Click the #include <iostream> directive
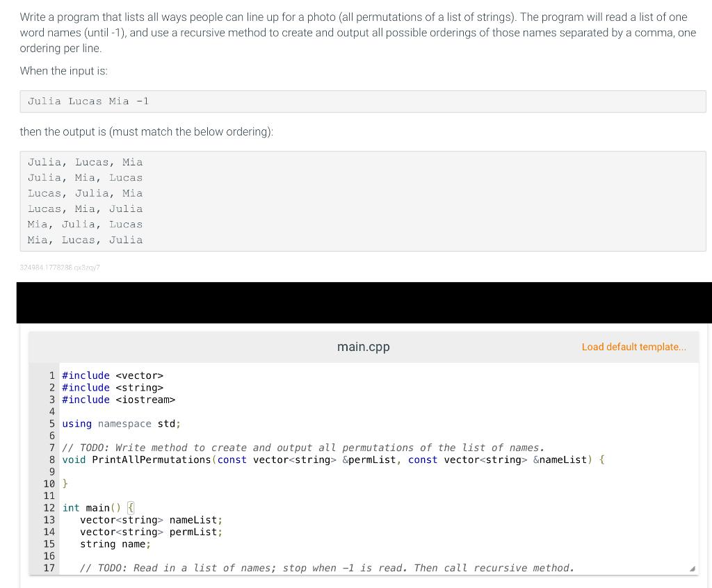Screen dimensions: 712x588 pyautogui.click(x=118, y=400)
